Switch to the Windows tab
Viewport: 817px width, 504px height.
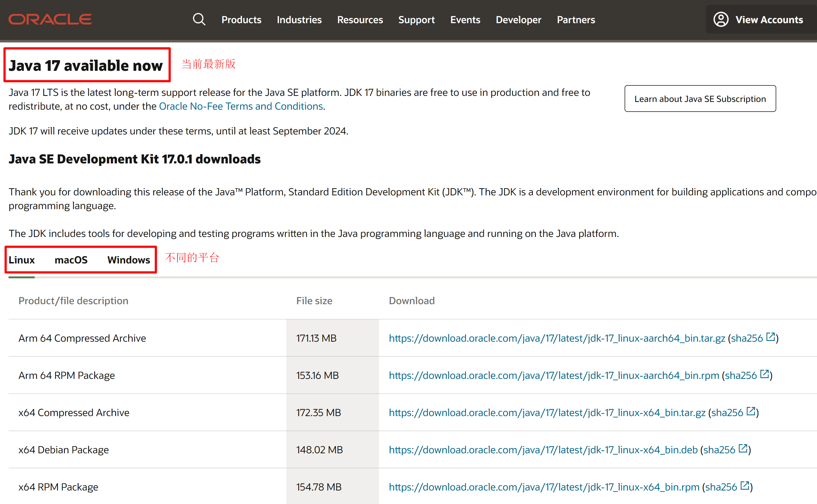coord(129,260)
